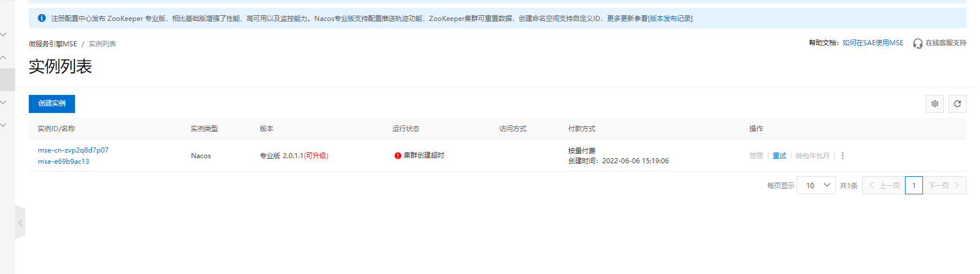980x274 pixels.
Task: Click the 付款方式 column header
Action: coord(582,129)
